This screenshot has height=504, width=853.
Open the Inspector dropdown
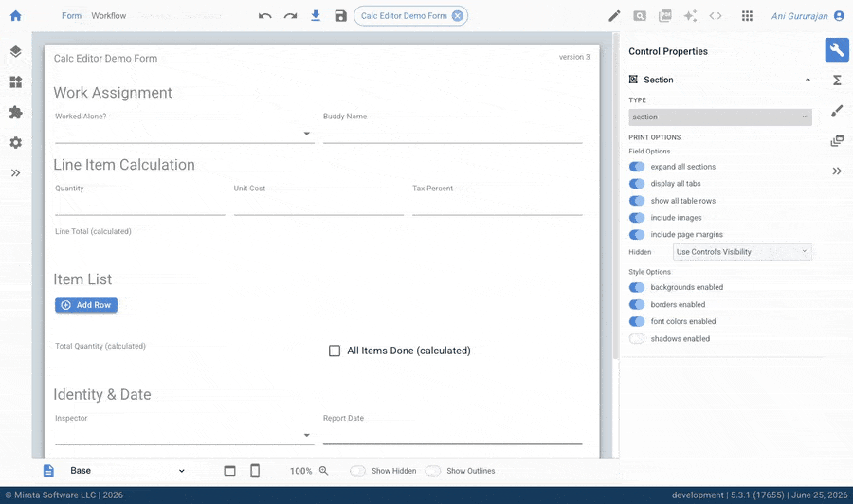click(x=185, y=435)
